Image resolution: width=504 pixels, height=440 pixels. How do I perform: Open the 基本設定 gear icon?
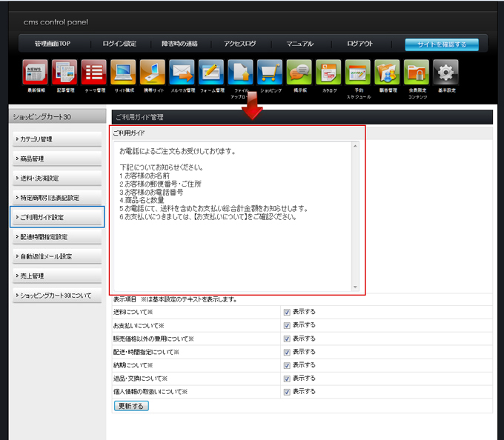click(445, 73)
